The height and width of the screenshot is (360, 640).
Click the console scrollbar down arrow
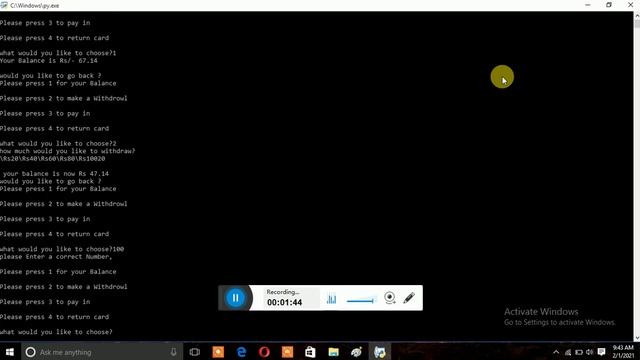click(637, 338)
